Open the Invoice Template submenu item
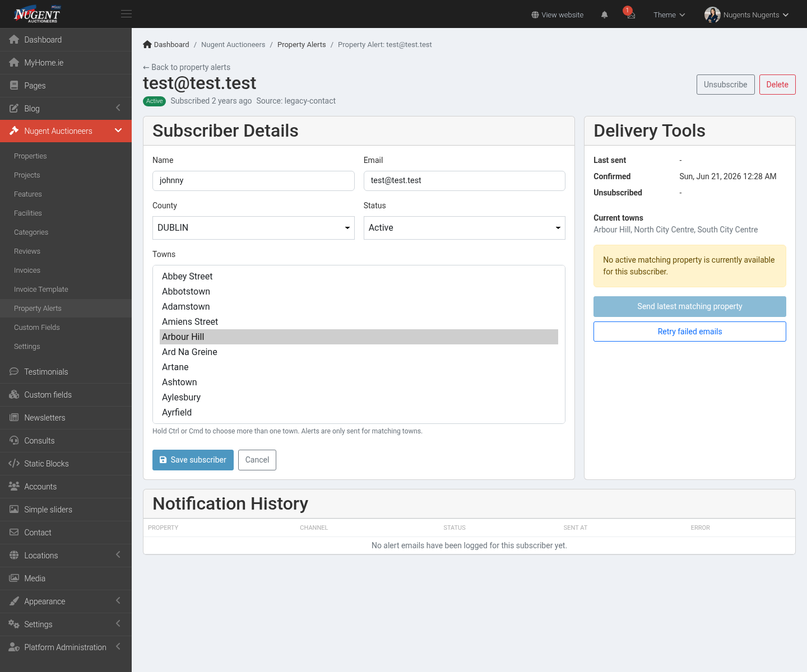The image size is (807, 672). [66, 290]
